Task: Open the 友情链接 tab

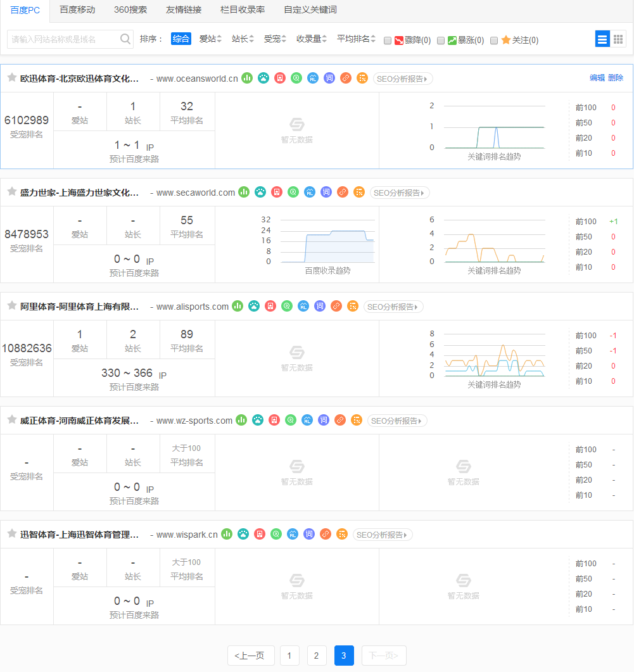Action: [184, 10]
